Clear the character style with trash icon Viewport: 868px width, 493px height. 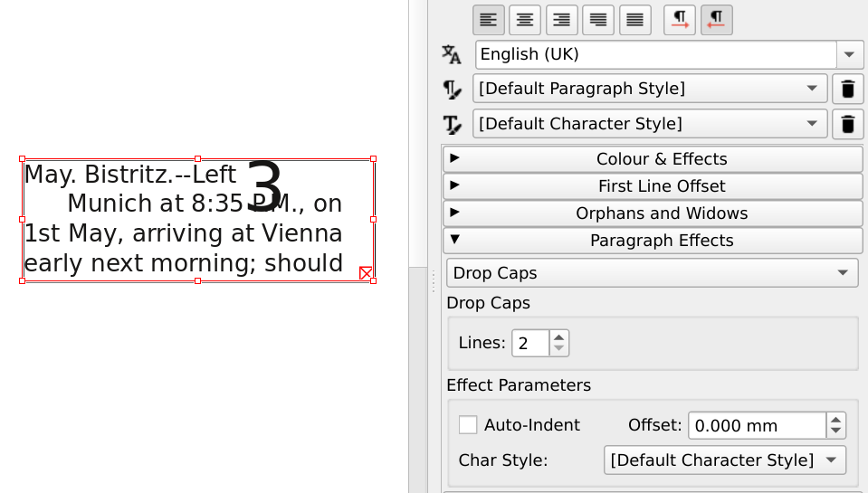847,124
